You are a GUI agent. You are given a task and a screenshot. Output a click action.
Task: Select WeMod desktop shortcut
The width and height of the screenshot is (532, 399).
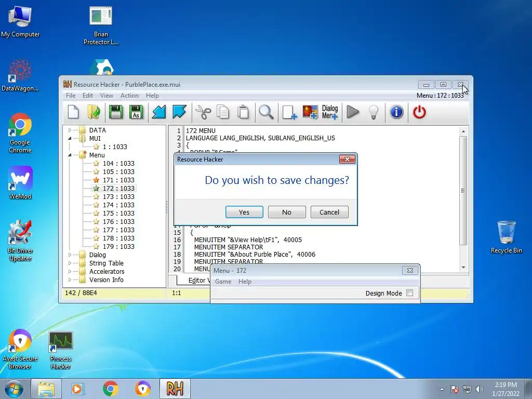[20, 182]
